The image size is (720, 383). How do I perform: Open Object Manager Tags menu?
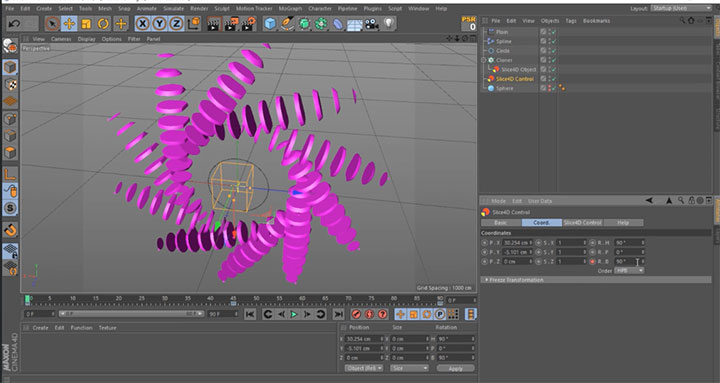[x=571, y=21]
